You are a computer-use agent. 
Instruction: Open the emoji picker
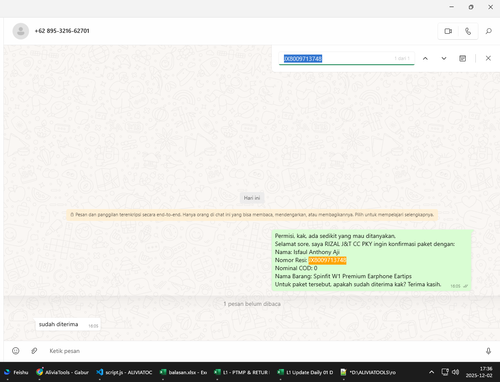tap(16, 351)
